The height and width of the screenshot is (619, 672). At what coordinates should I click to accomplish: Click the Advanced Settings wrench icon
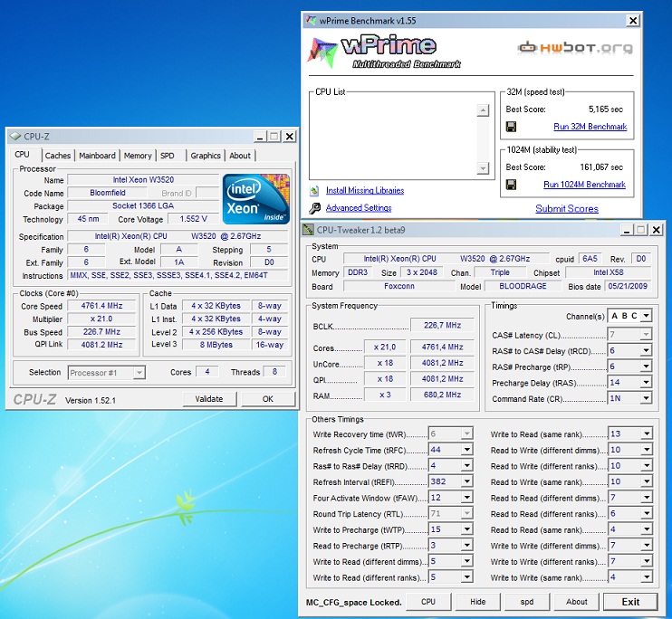pyautogui.click(x=314, y=208)
